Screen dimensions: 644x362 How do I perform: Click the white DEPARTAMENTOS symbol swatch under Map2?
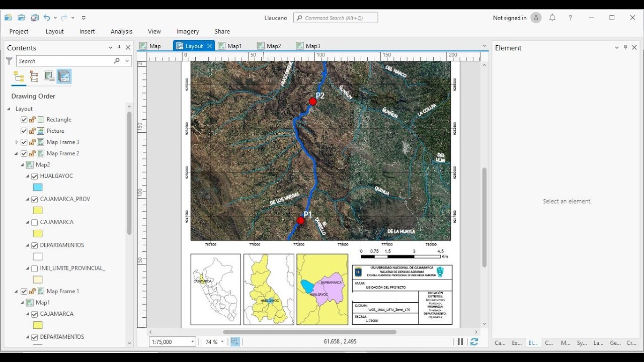pos(38,256)
